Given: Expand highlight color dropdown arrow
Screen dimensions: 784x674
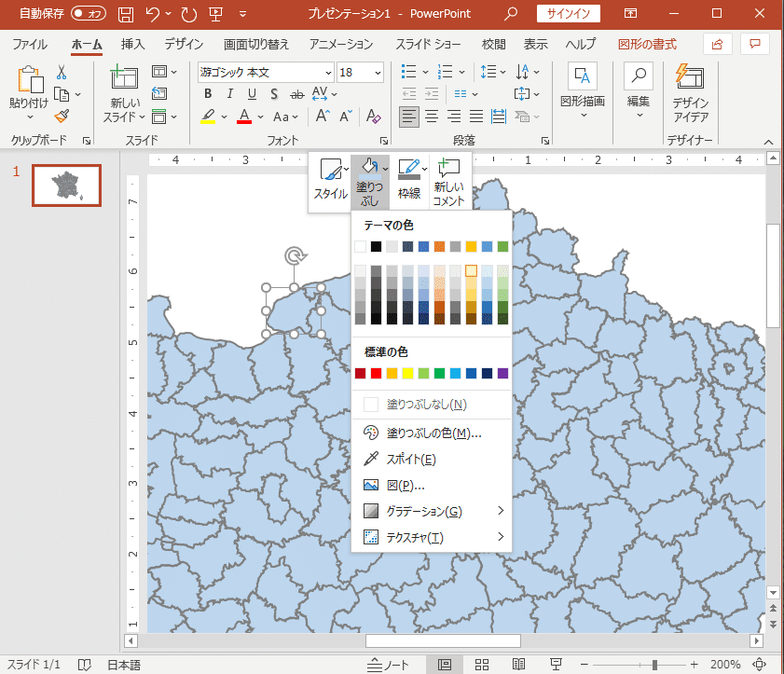Looking at the screenshot, I should click(x=224, y=117).
